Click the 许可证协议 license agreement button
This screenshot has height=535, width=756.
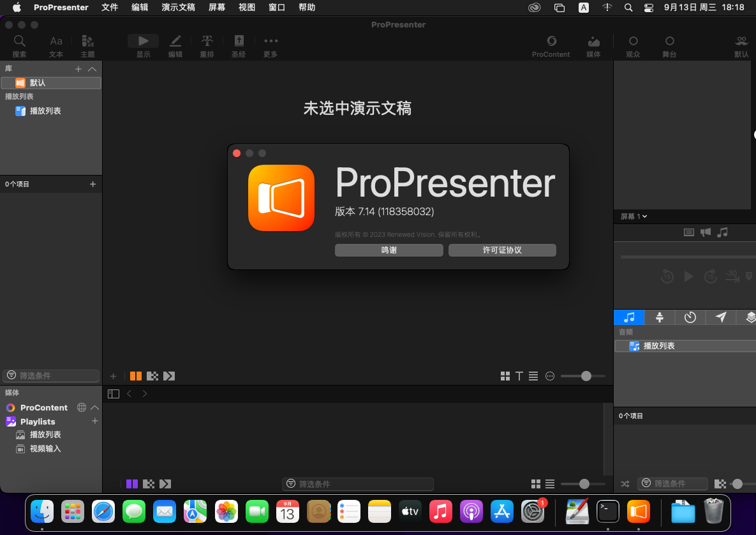click(x=502, y=250)
